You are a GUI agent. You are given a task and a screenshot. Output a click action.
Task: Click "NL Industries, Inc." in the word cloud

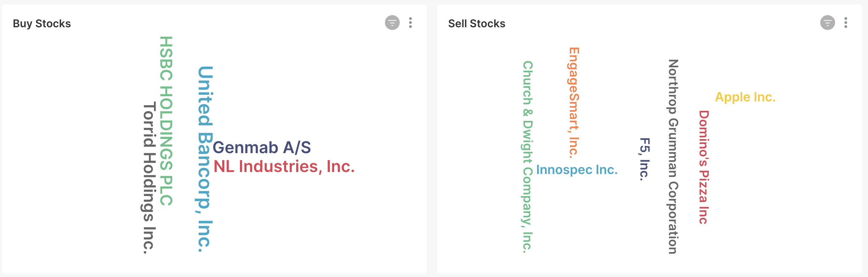pyautogui.click(x=285, y=166)
